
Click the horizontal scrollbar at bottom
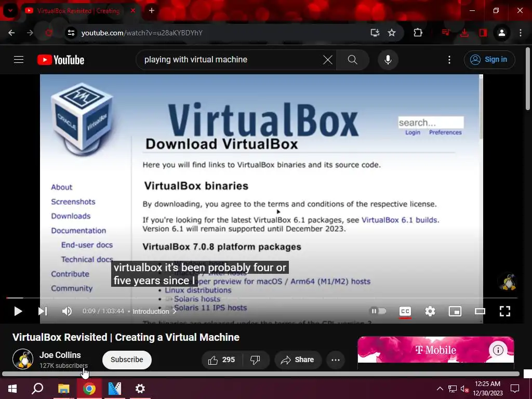click(x=261, y=374)
